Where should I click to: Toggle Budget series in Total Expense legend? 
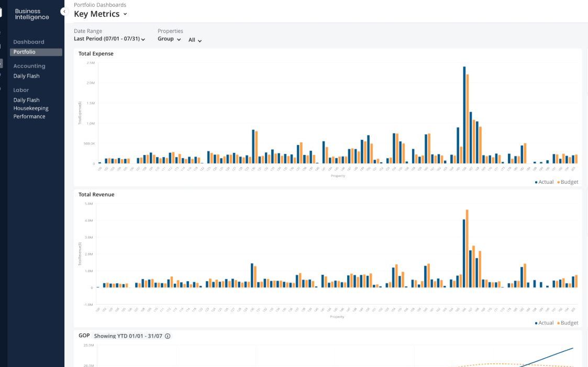pyautogui.click(x=568, y=182)
